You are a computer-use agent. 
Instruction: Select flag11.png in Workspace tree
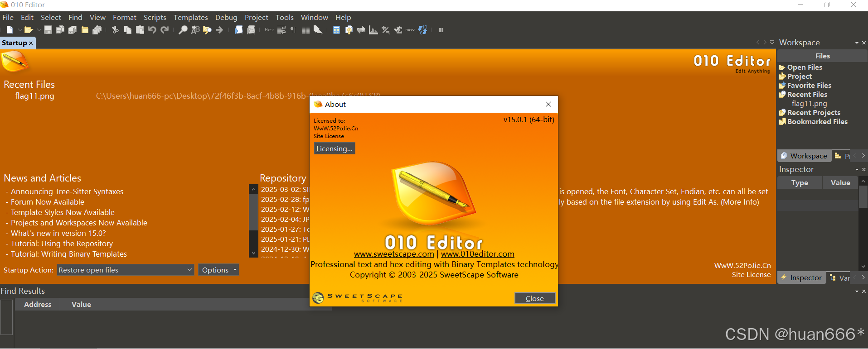[809, 103]
